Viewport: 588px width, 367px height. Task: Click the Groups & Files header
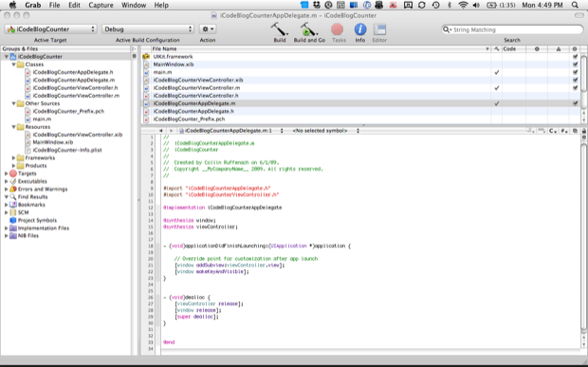click(x=65, y=49)
